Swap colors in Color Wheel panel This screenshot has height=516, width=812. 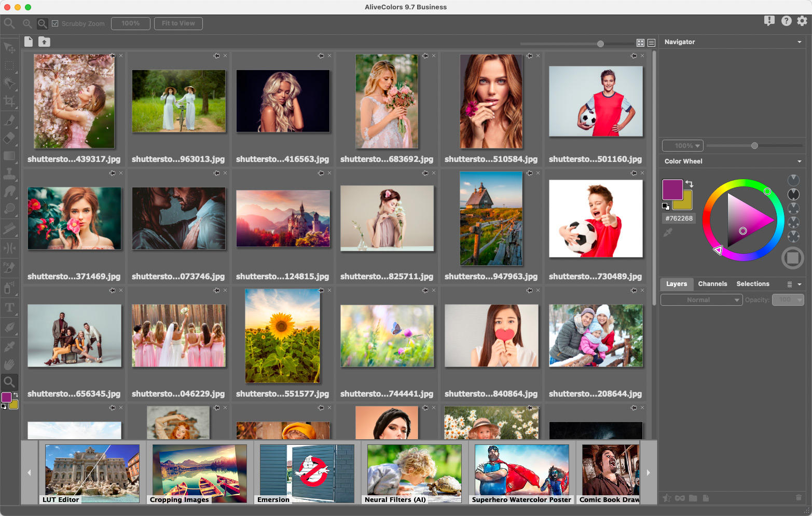(x=689, y=184)
